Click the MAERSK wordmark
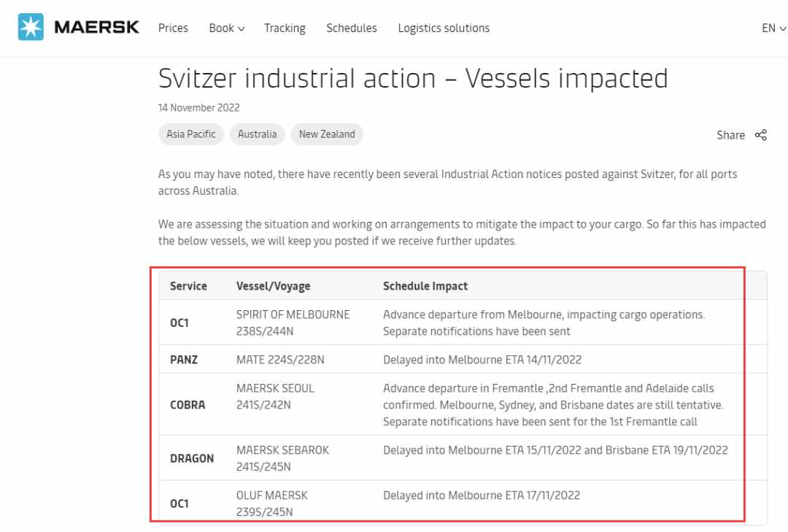Image resolution: width=788 pixels, height=532 pixels. [96, 27]
